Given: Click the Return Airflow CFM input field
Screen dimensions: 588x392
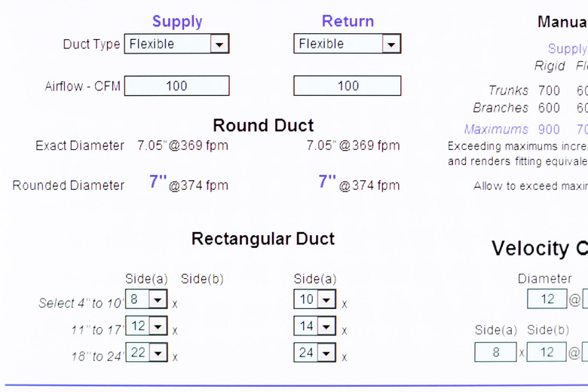Looking at the screenshot, I should click(x=348, y=86).
